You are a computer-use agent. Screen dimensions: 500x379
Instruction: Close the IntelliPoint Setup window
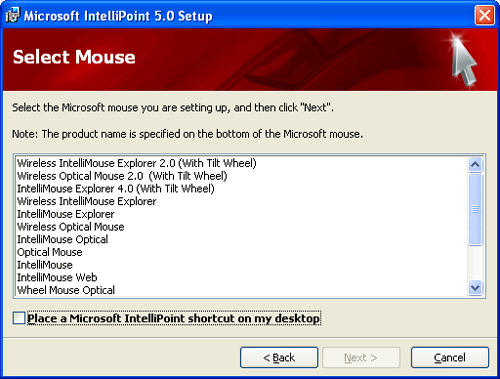pyautogui.click(x=484, y=15)
